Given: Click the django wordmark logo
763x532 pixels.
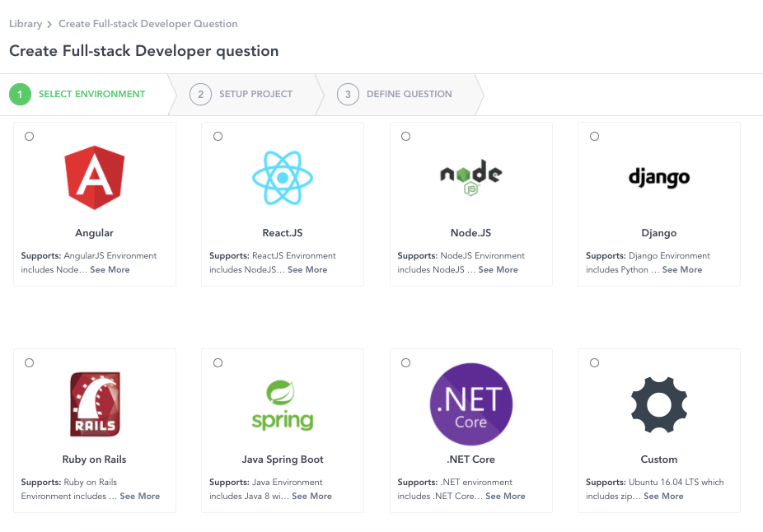Looking at the screenshot, I should coord(659,178).
